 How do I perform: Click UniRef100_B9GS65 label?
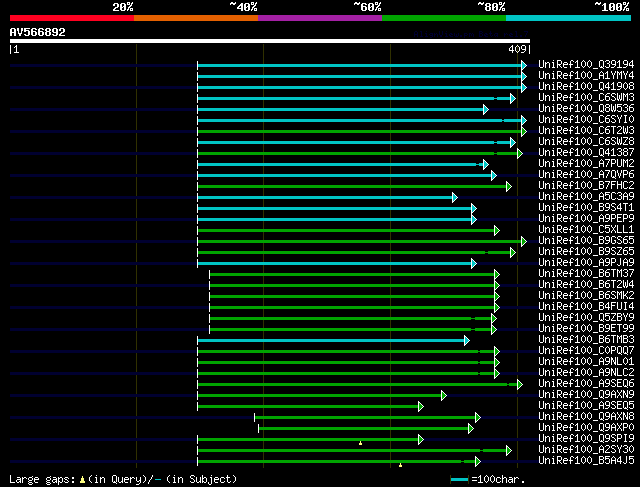point(586,241)
